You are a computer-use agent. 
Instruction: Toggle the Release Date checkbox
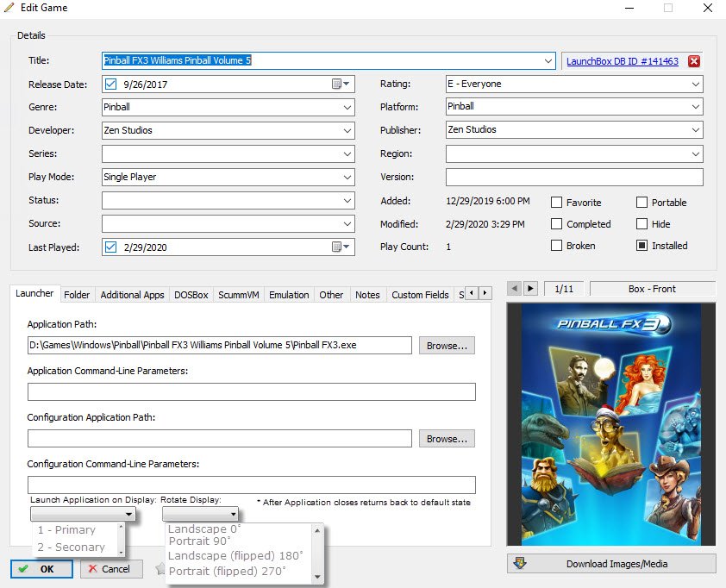click(110, 84)
